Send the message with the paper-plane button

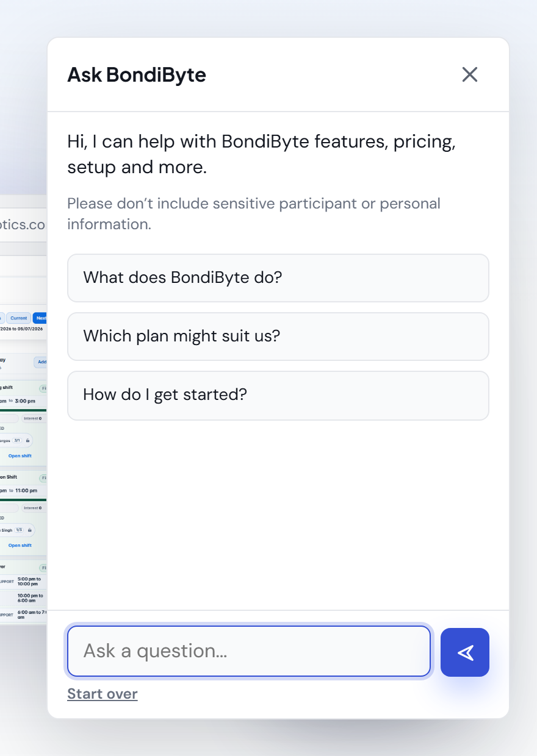click(465, 652)
